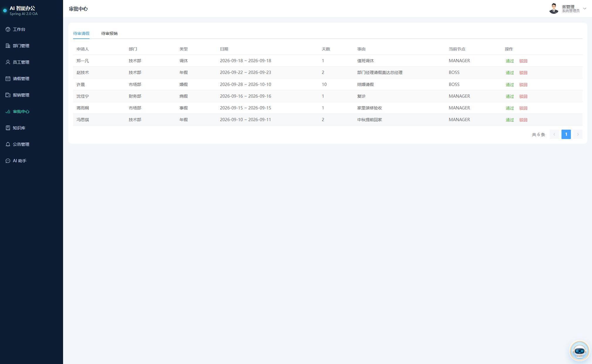592x364 pixels.
Task: Open the AI 助手 chat bubble icon
Action: tap(8, 161)
